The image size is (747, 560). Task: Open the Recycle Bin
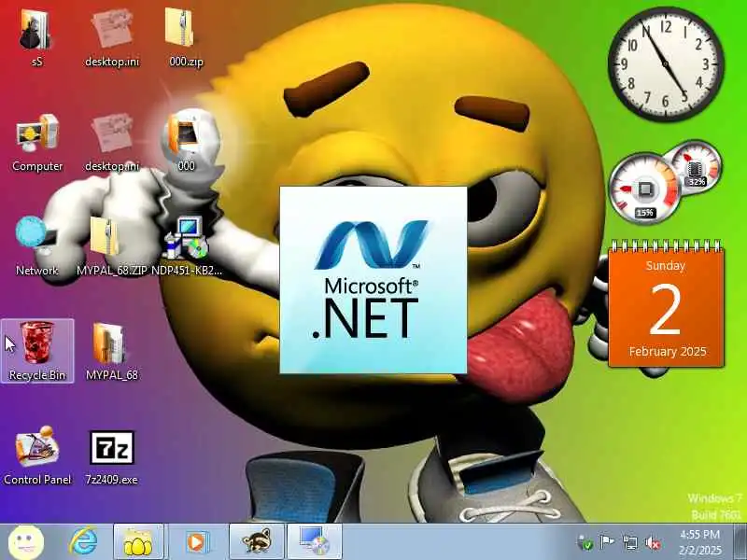(37, 351)
